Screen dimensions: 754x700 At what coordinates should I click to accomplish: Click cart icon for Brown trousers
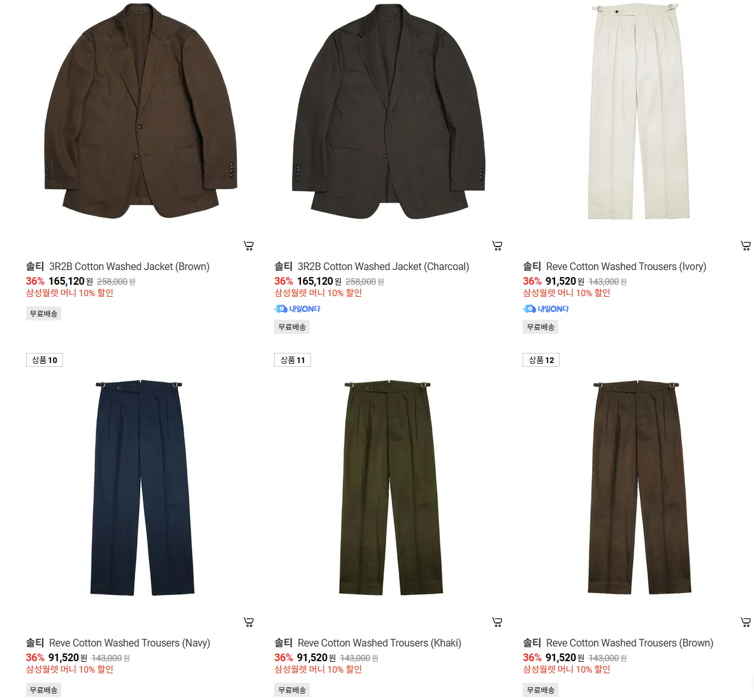click(x=746, y=622)
